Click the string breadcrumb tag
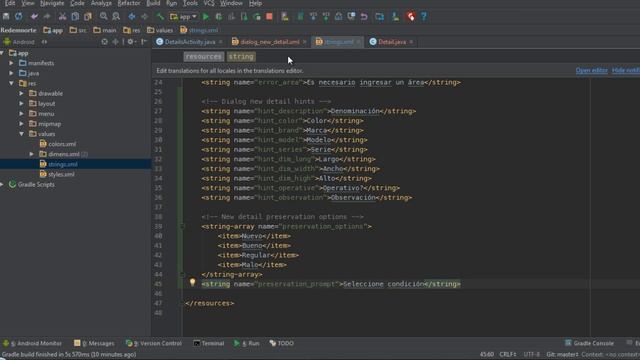Screen dimensions: 640x360 [241, 57]
